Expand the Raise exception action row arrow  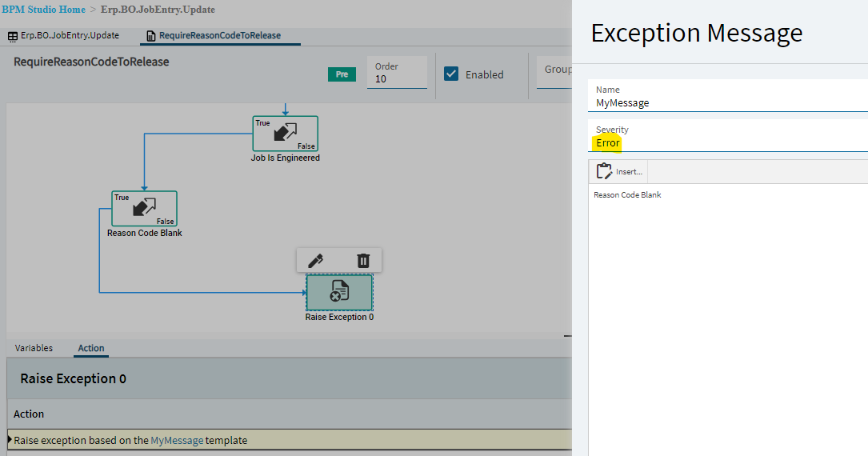pyautogui.click(x=10, y=439)
